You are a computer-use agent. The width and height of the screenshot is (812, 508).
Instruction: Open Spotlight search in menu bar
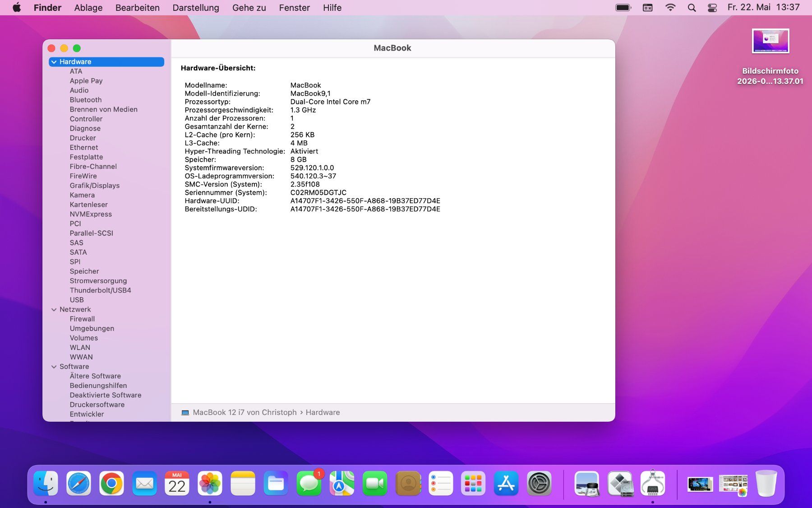pyautogui.click(x=692, y=8)
